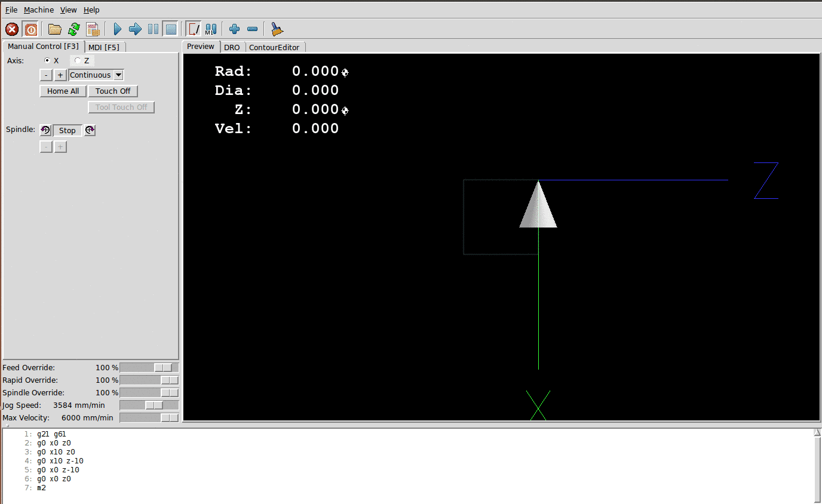Click the Rad: 0.000 readout
Screen dimensions: 822x504
pos(277,72)
